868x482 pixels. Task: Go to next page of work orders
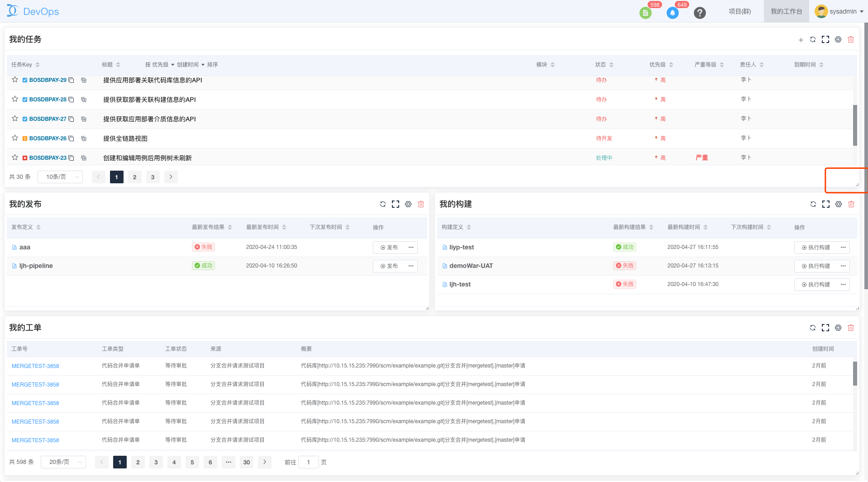[265, 462]
